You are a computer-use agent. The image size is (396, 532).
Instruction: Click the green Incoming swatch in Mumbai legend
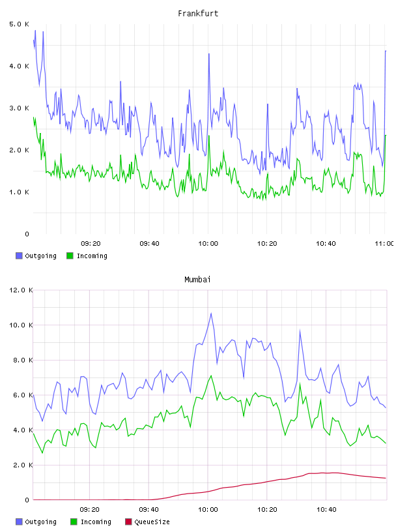[74, 522]
